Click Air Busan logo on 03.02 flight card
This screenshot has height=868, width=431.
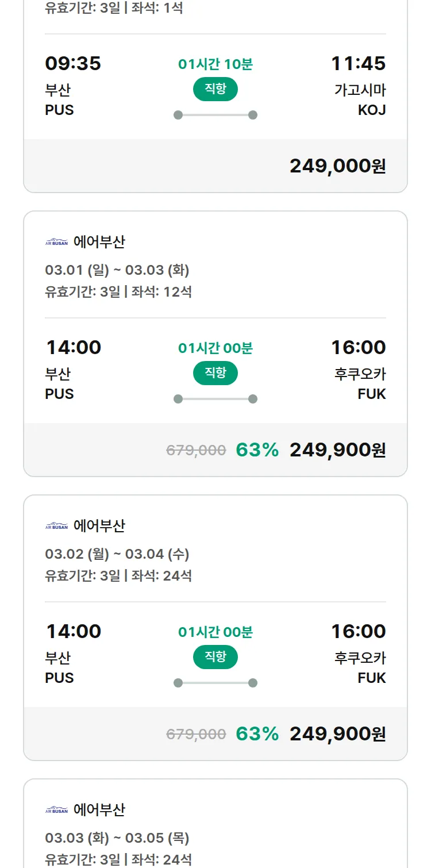56,526
